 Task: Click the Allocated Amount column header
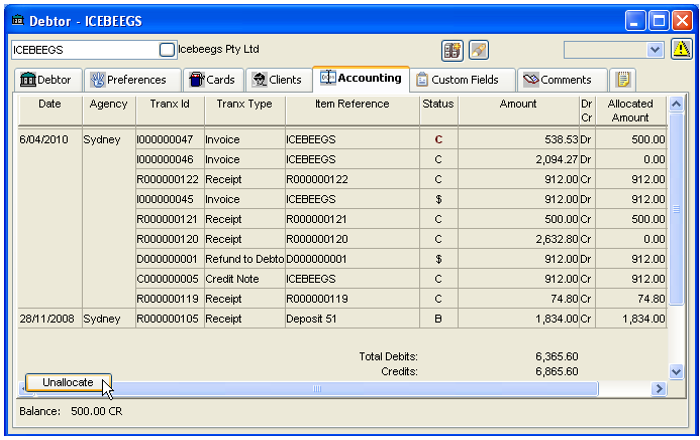[630, 111]
